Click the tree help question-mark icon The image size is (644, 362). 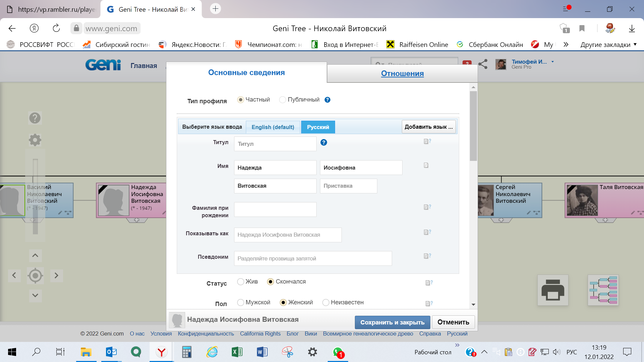click(35, 118)
